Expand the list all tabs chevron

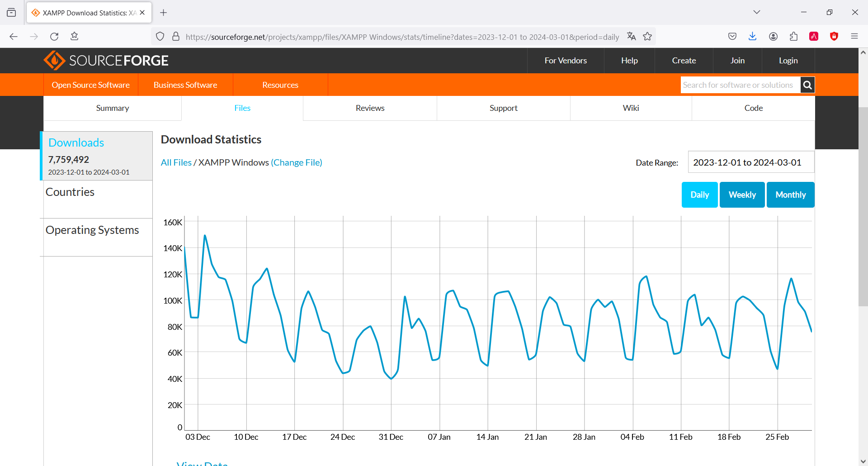point(757,12)
